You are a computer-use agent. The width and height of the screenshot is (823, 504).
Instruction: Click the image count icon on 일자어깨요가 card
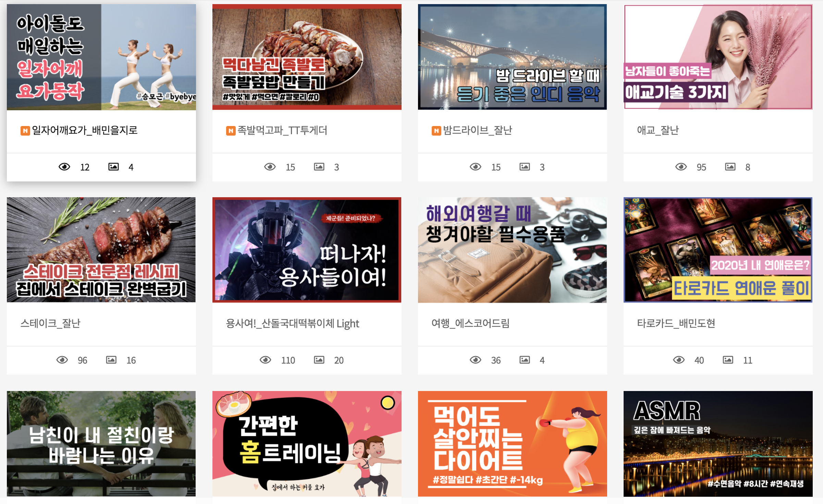(113, 167)
